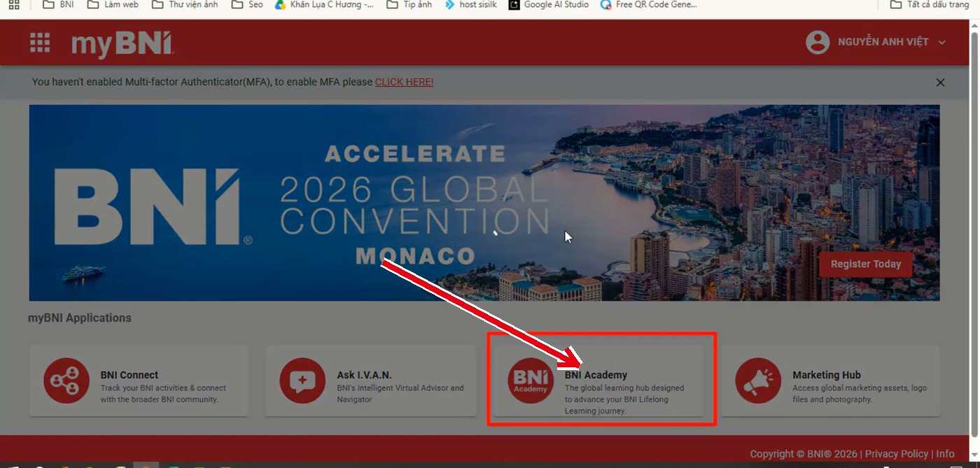
Task: Open the Tip ảnh bookmarks folder
Action: (409, 4)
